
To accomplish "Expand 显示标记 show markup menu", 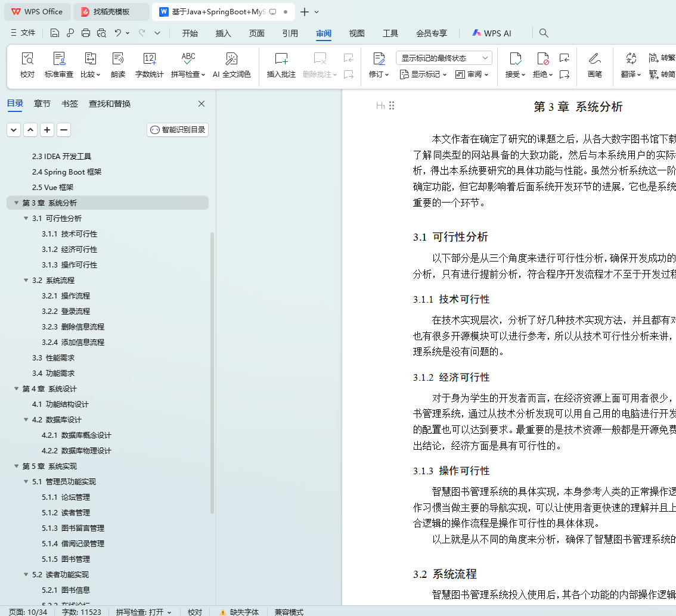I will click(423, 74).
